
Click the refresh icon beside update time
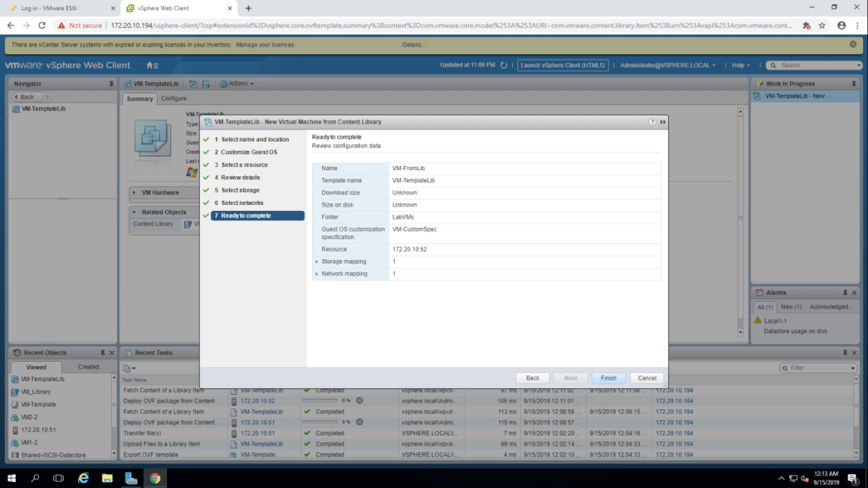pyautogui.click(x=504, y=65)
